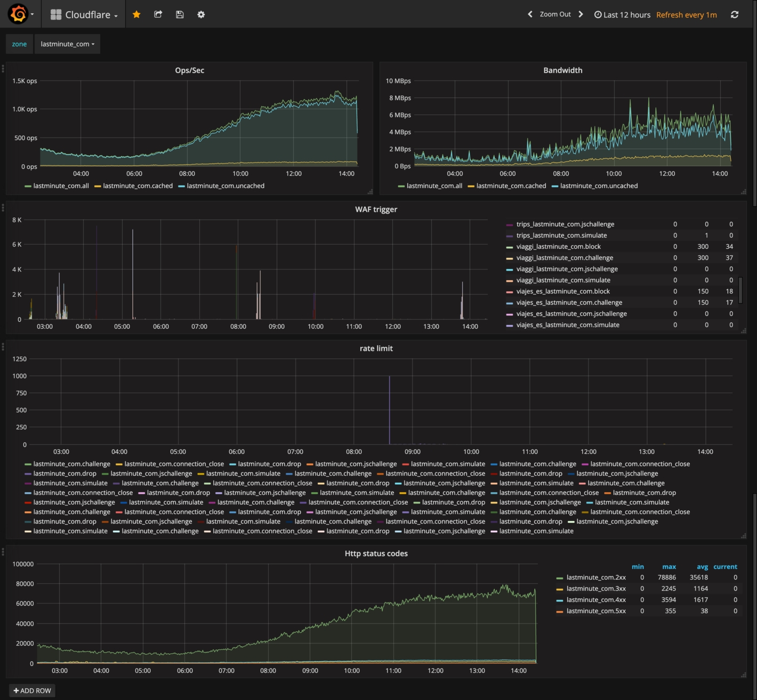Save the dashboard with floppy disk icon
The image size is (757, 700).
point(180,14)
